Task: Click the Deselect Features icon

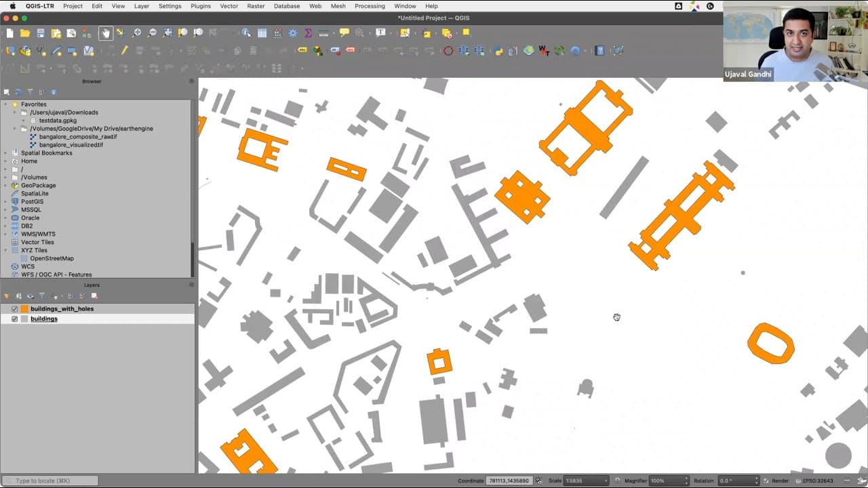Action: (447, 33)
